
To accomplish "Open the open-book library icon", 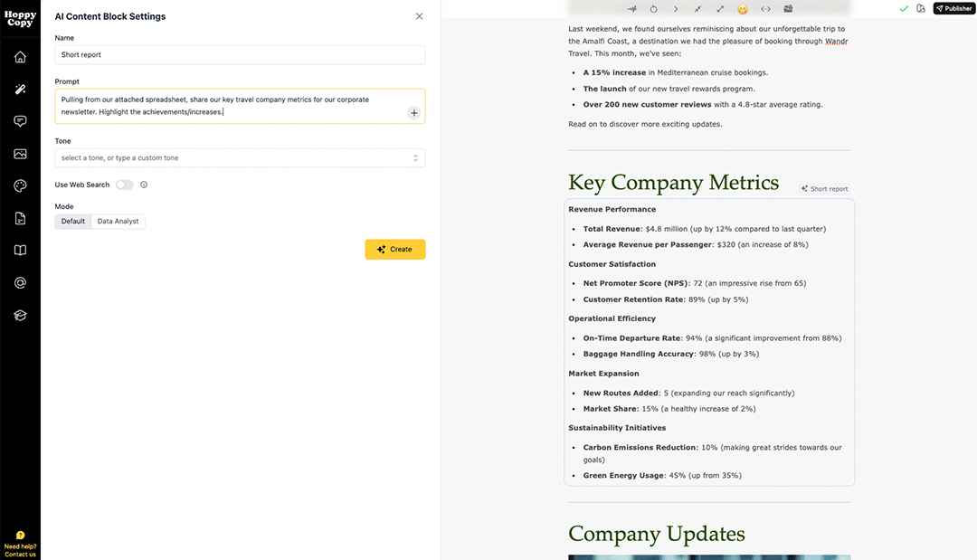I will (x=20, y=251).
